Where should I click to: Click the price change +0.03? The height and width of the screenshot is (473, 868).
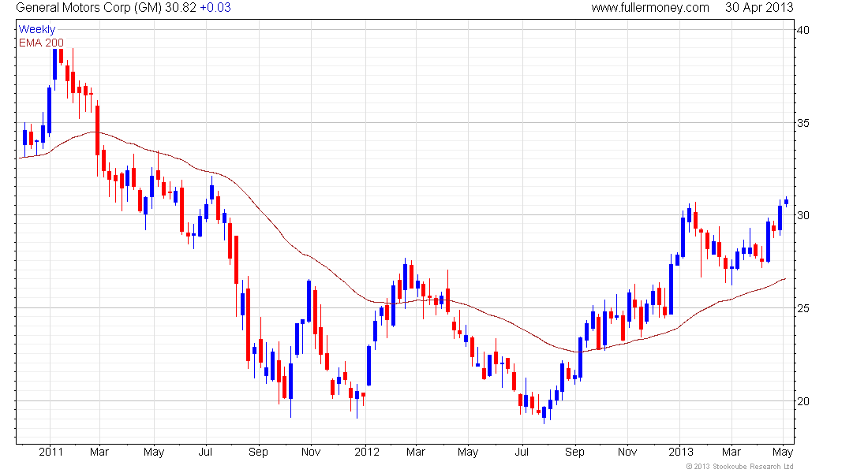215,8
